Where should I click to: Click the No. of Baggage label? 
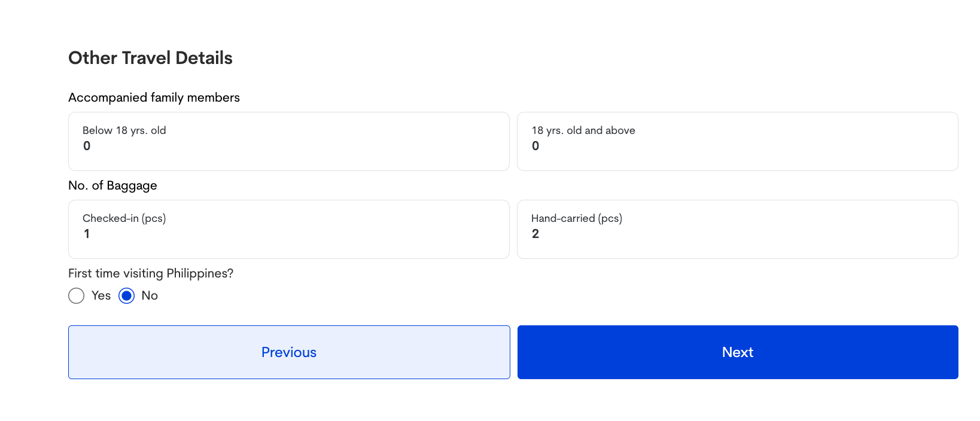coord(112,185)
